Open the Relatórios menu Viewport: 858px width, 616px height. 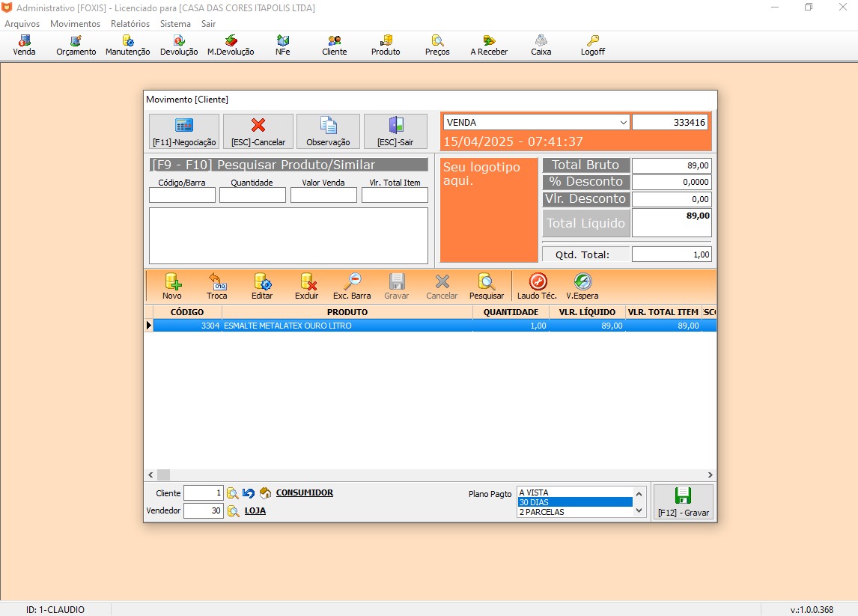coord(130,24)
